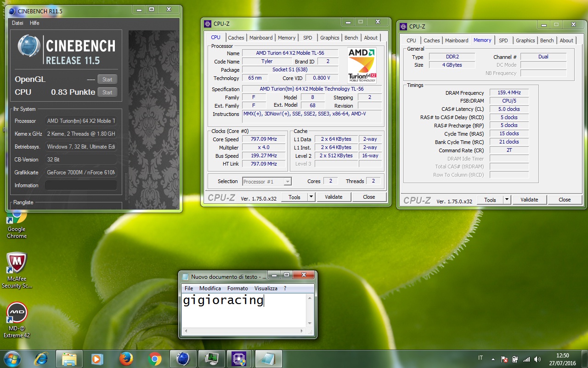Viewport: 588px width, 368px height.
Task: Open the green monitor app taskbar icon
Action: coord(211,359)
